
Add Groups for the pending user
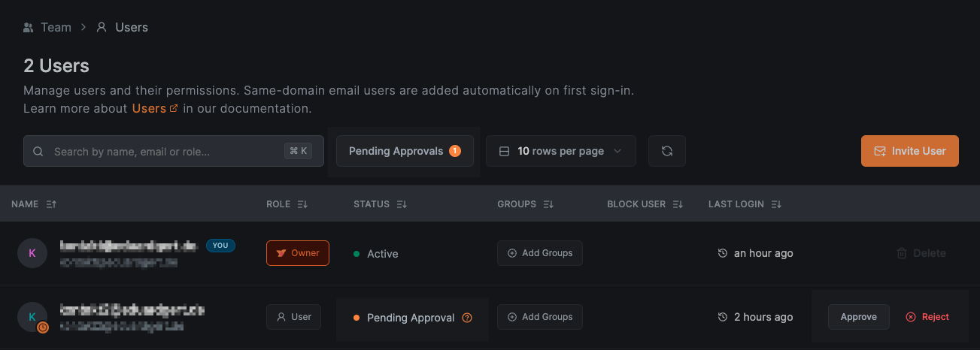540,317
